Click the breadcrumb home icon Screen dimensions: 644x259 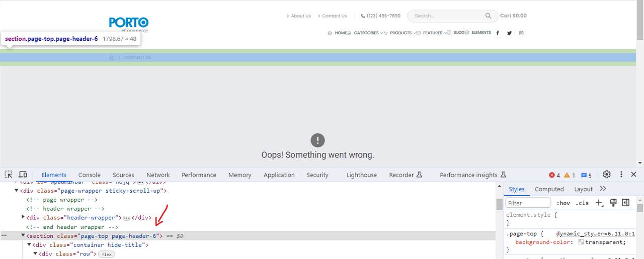[112, 57]
